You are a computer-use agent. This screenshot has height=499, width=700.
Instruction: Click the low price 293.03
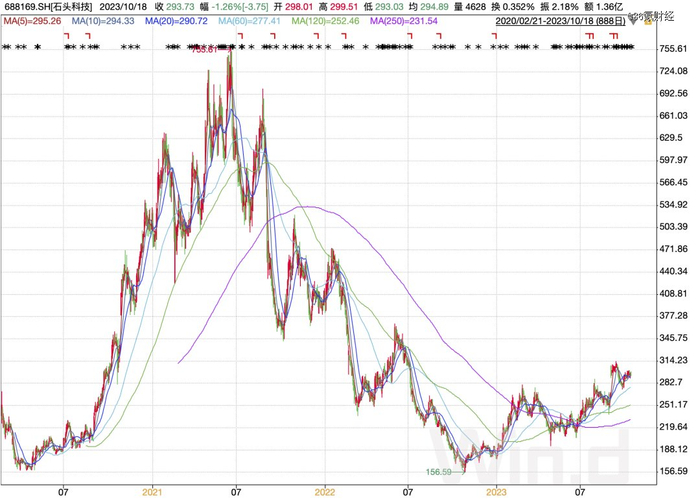[x=389, y=7]
